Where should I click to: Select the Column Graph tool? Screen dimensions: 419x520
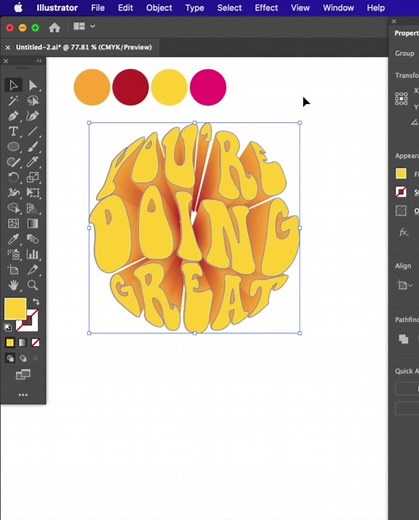33,254
